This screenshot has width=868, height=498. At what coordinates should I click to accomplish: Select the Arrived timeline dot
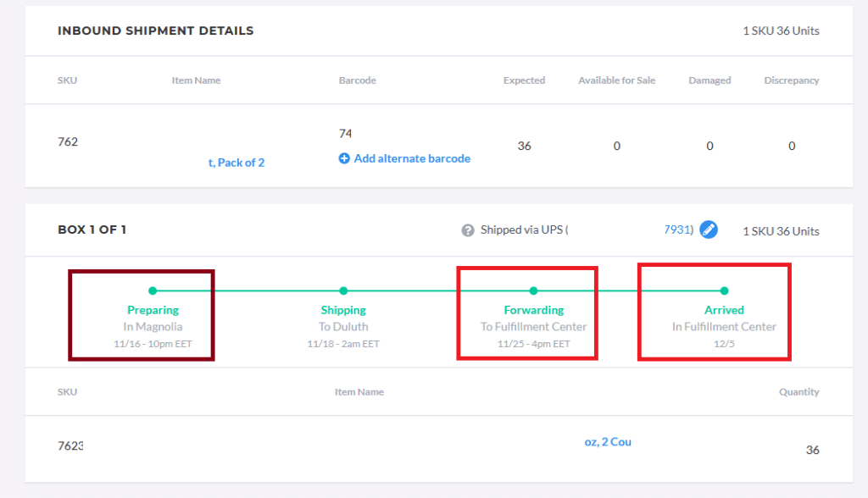tap(724, 290)
